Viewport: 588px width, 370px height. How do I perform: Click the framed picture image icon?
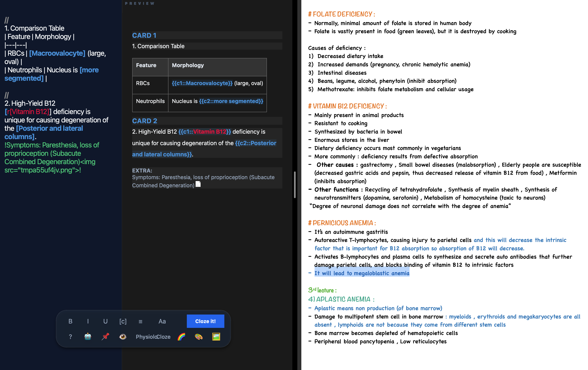click(216, 337)
